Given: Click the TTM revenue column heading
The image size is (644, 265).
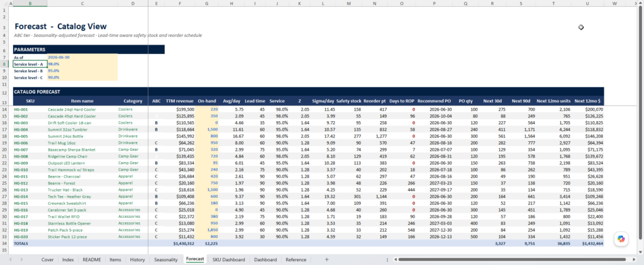Looking at the screenshot, I should point(179,101).
